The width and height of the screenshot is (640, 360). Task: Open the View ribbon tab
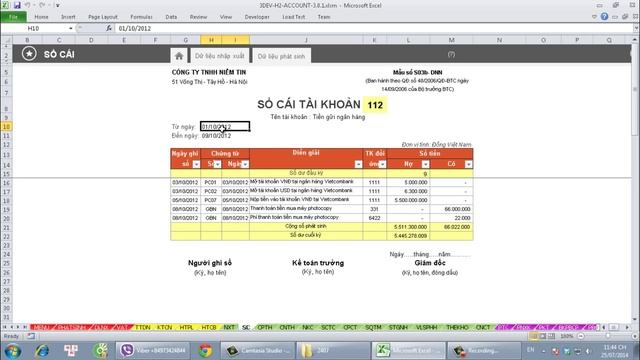(x=226, y=17)
